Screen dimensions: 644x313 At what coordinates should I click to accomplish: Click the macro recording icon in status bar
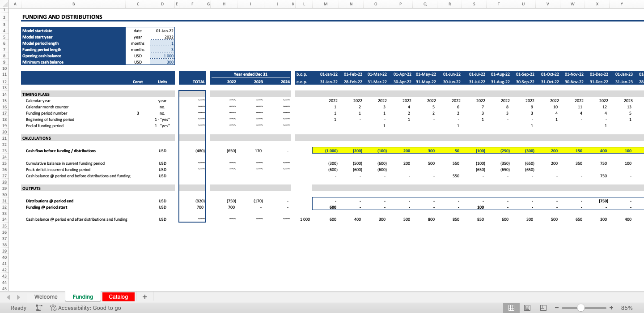point(38,308)
